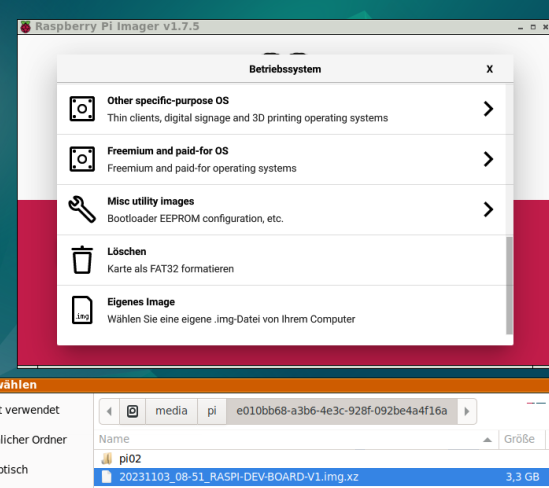Minimize the Raspberry Pi Imager window
549x488 pixels.
[x=521, y=27]
